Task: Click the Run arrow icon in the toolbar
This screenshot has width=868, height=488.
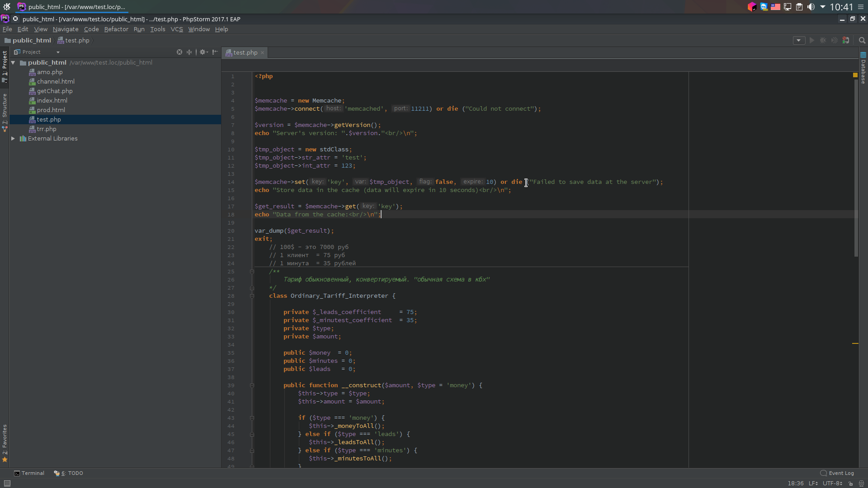Action: pyautogui.click(x=812, y=41)
